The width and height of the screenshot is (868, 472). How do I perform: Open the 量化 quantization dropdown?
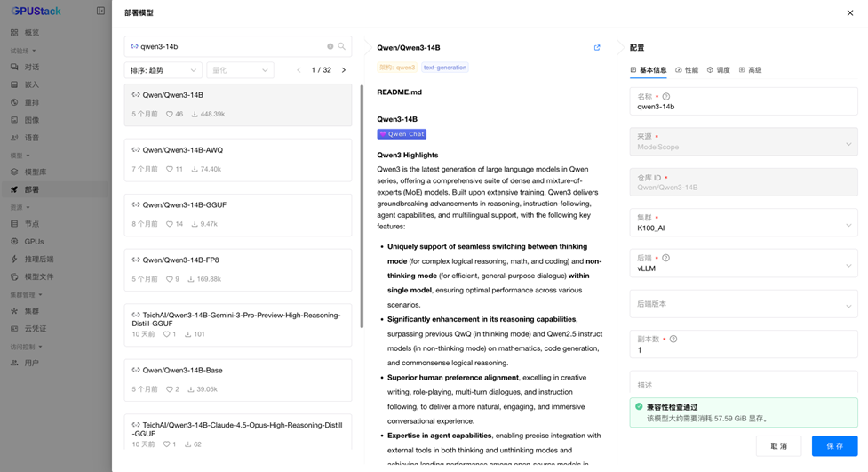(240, 70)
